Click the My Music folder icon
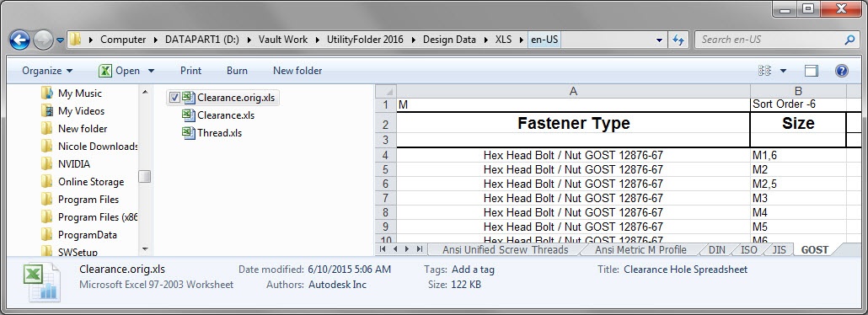Viewport: 868px width, 315px height. (x=47, y=93)
